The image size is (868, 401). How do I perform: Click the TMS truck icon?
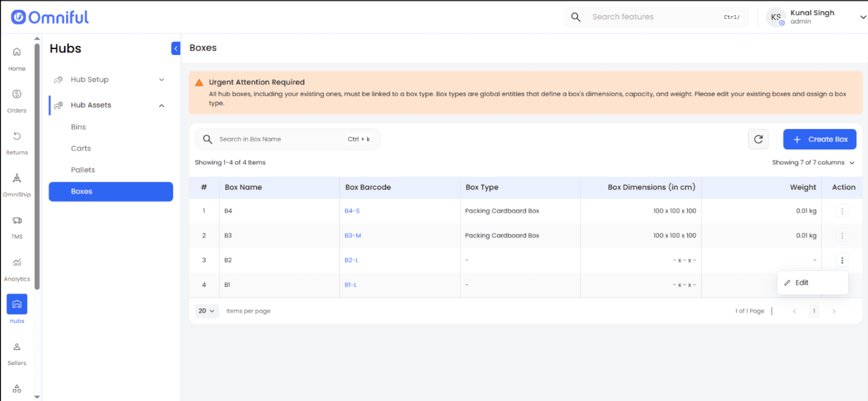(x=17, y=220)
